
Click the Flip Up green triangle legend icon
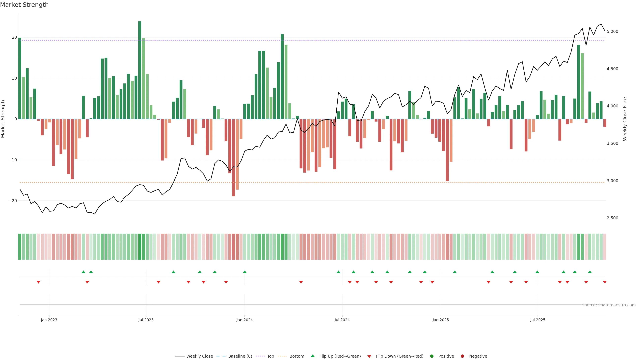coord(312,356)
